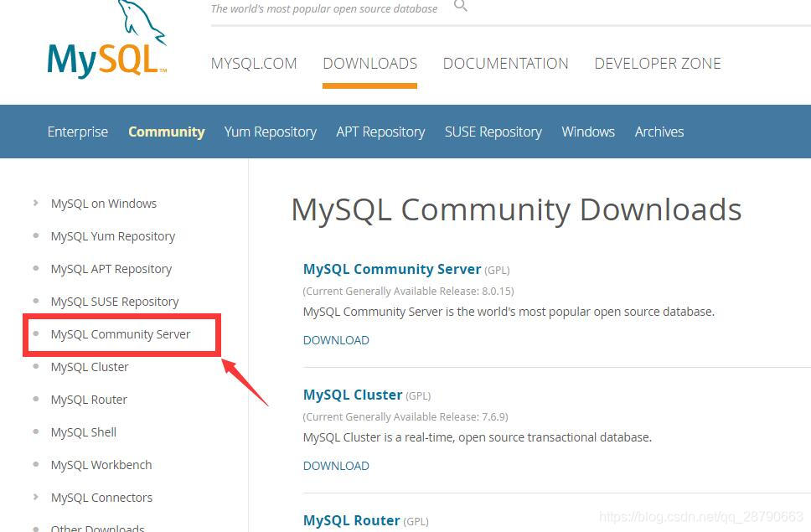Expand the MySQL on Windows arrow

click(35, 203)
